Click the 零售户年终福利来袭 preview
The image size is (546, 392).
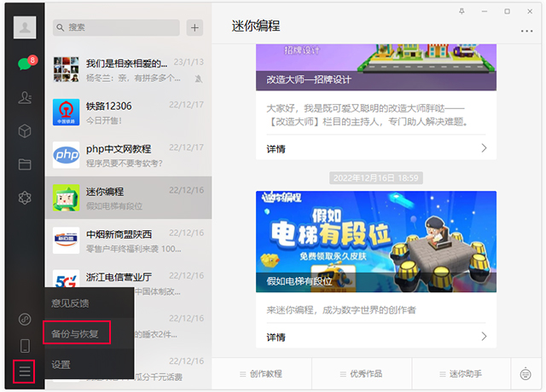coord(134,249)
